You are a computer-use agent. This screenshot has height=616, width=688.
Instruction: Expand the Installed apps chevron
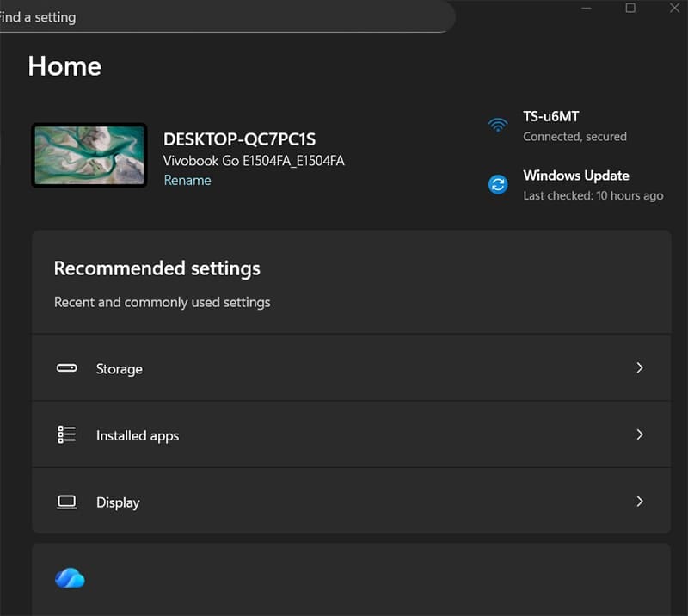640,434
